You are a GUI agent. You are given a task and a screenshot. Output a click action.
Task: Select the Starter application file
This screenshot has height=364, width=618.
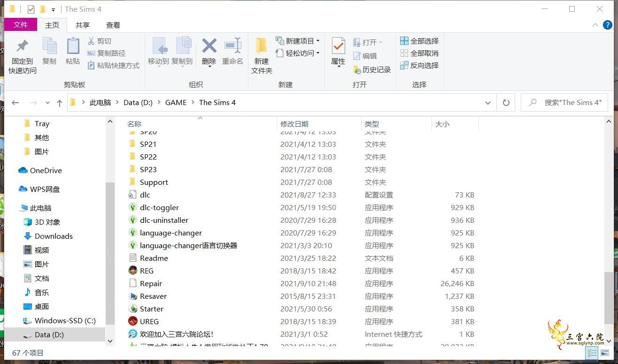152,309
